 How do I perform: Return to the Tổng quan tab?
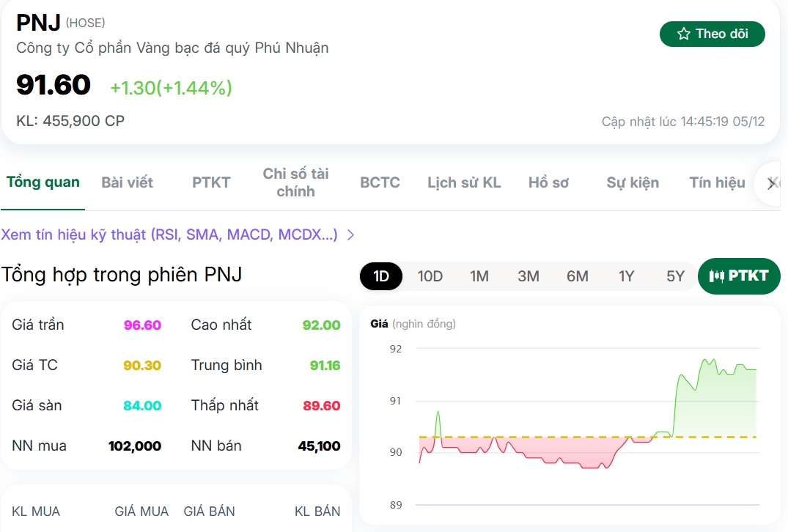[43, 182]
